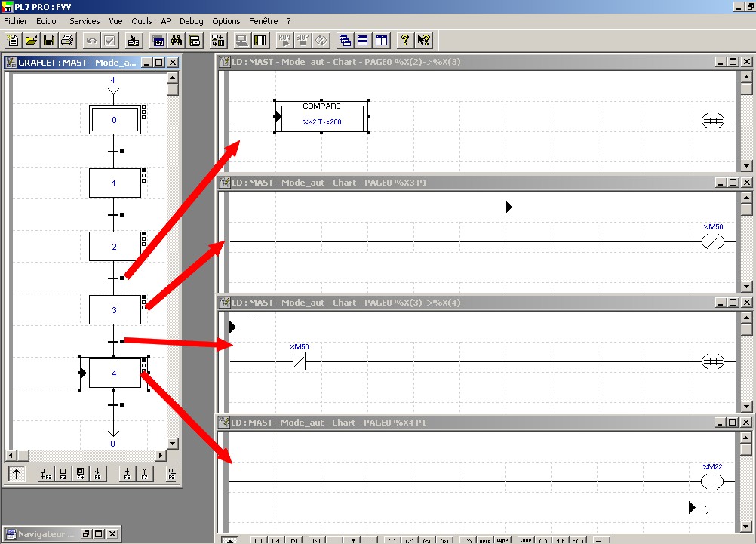Click the Open file folder icon
The height and width of the screenshot is (544, 756).
point(32,41)
